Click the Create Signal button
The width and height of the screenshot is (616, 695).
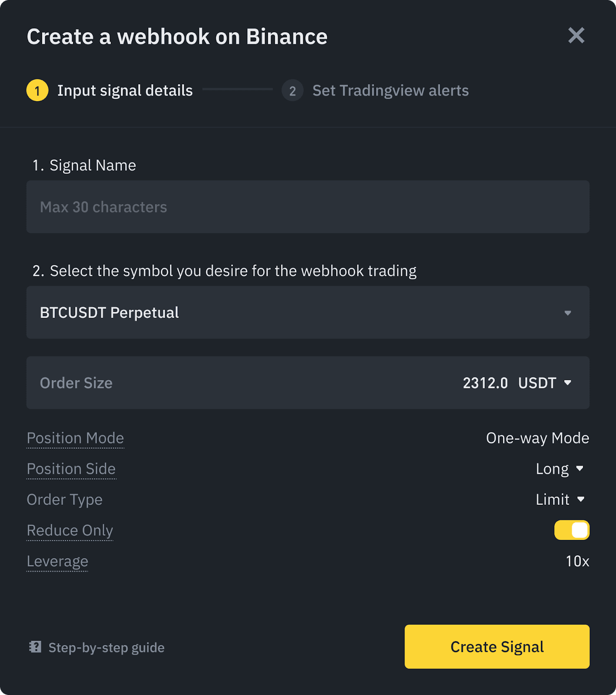coord(497,646)
